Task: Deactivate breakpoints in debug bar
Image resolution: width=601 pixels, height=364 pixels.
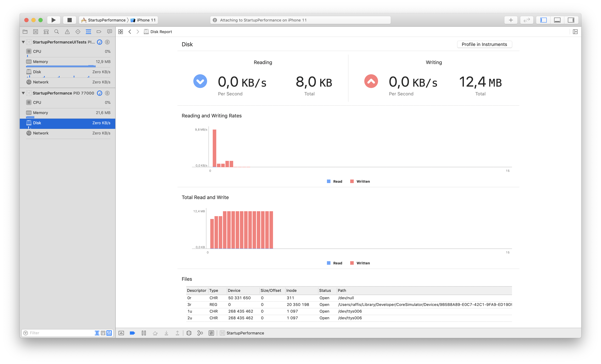Action: [x=132, y=333]
